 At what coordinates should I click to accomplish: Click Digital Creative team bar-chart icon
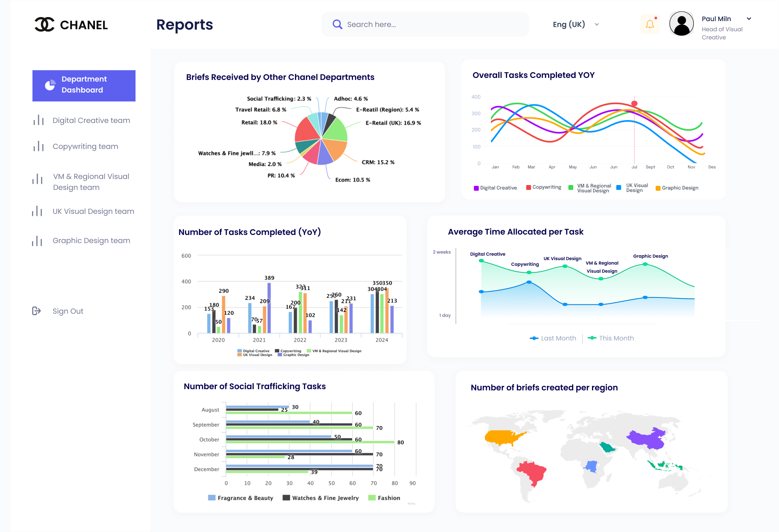tap(39, 120)
